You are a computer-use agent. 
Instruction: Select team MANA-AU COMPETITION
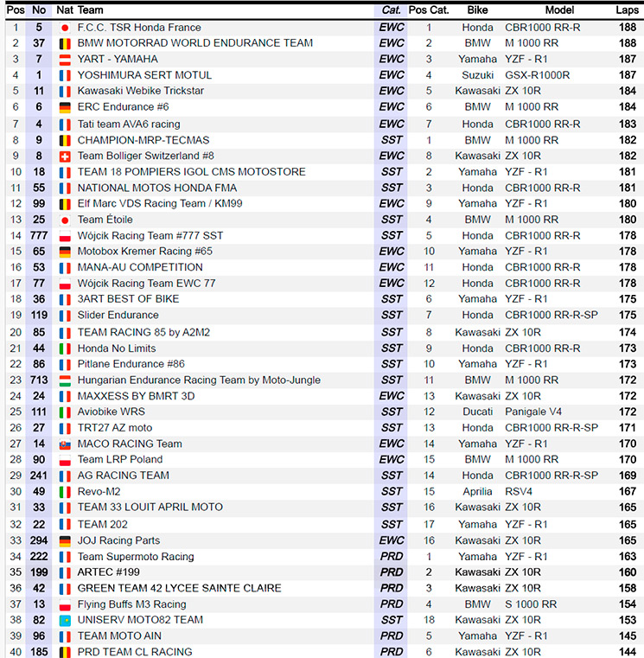point(140,267)
